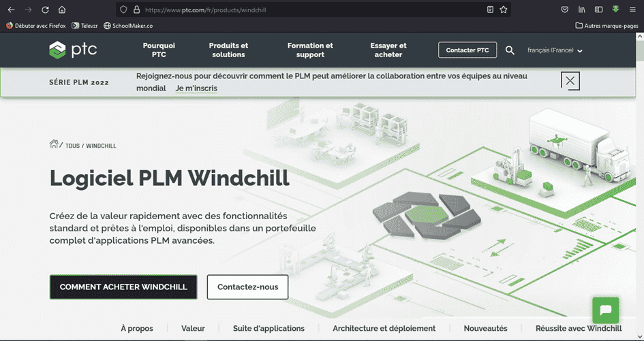Click the green download extension icon

615,9
